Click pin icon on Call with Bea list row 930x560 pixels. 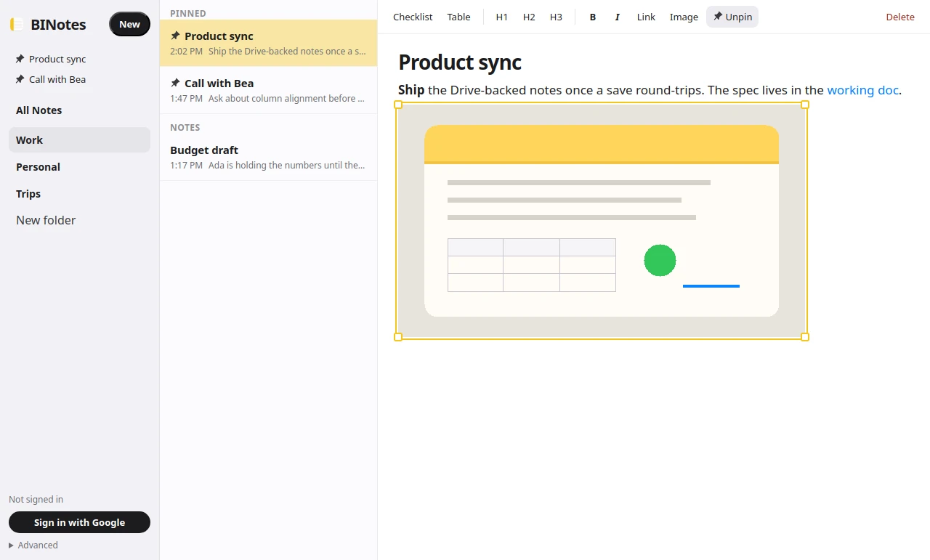click(175, 83)
